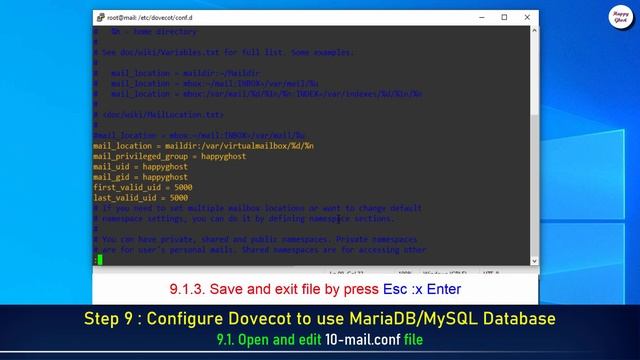The image size is (640, 360).
Task: Click the terminal scrollbar up arrow
Action: (x=534, y=30)
